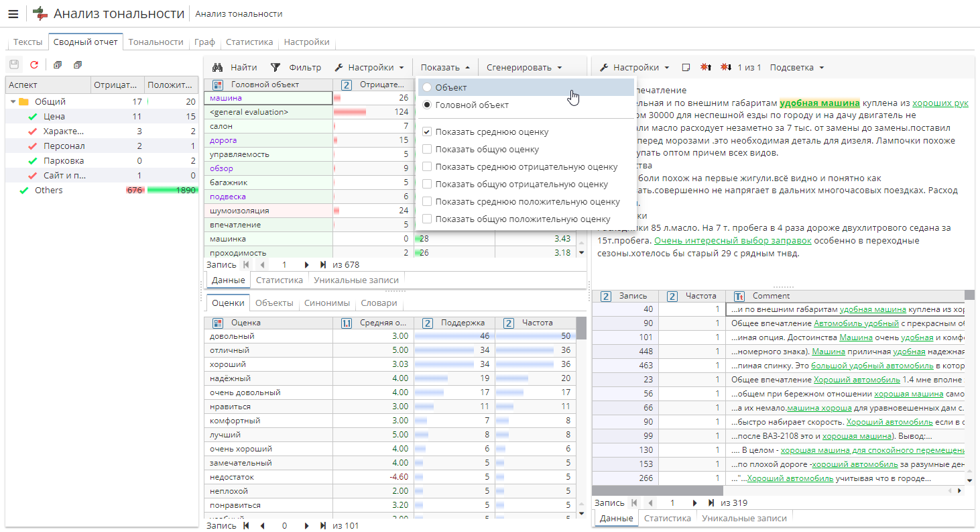Check Показать среднюю положительную оценку
980x532 pixels.
[427, 201]
